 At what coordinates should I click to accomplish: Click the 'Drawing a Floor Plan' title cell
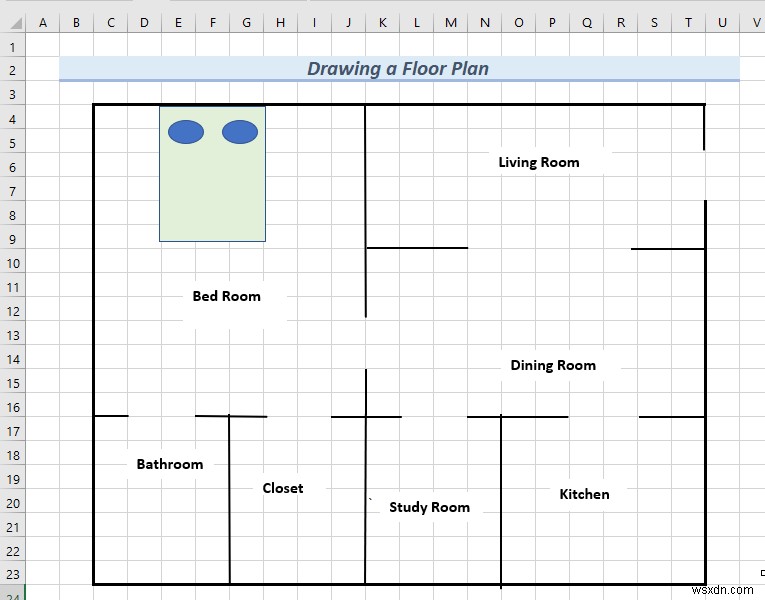click(x=399, y=69)
